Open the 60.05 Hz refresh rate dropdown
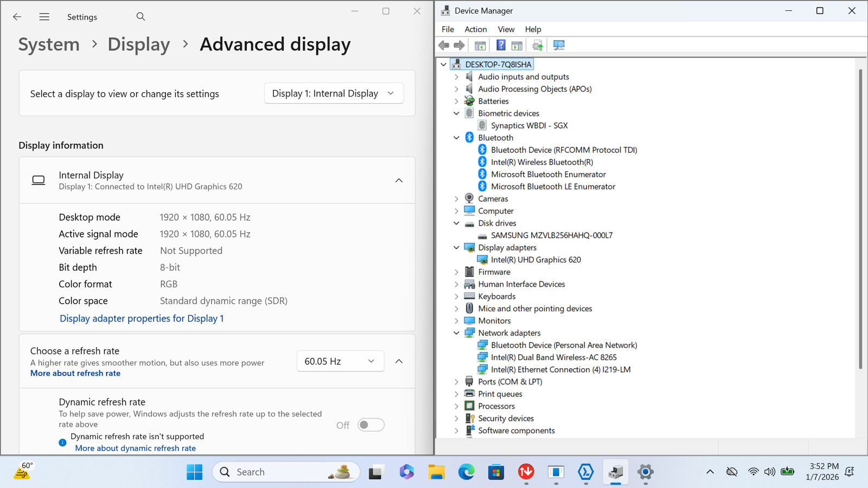Viewport: 868px width, 488px height. [340, 361]
